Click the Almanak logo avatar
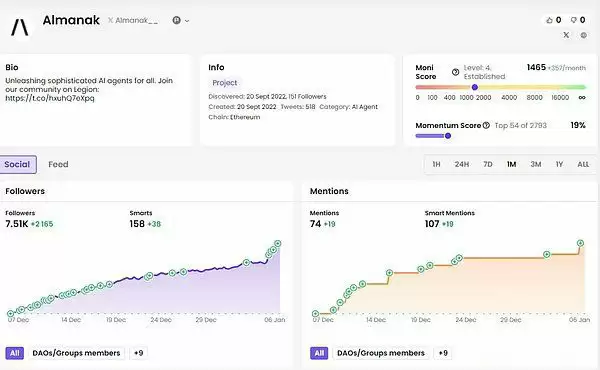 [20, 27]
